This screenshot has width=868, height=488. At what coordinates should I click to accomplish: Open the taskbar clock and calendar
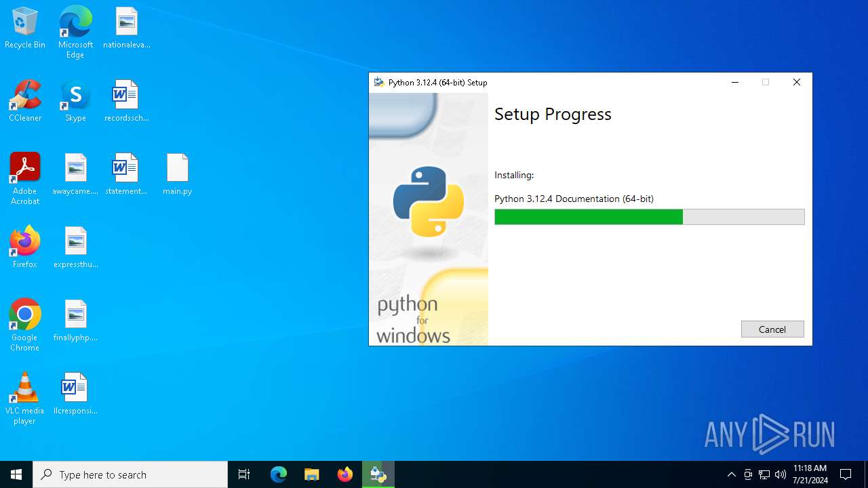point(810,474)
